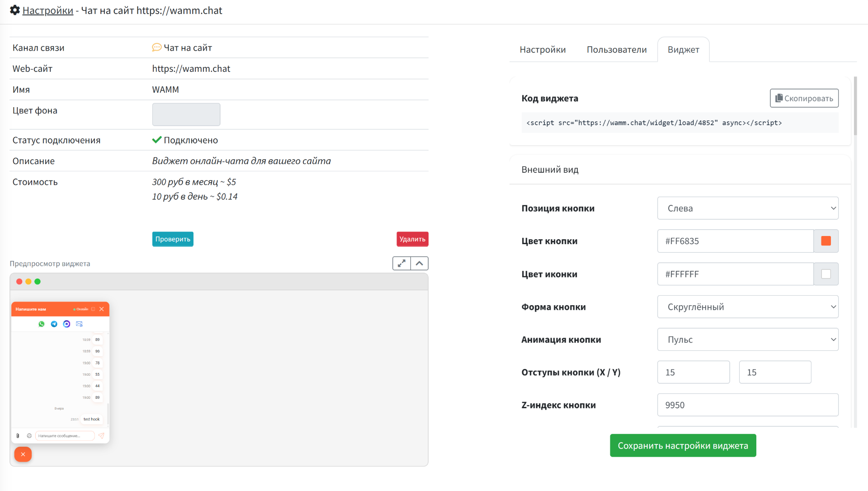Switch to the Настройки tab
The image size is (868, 491).
tap(542, 50)
